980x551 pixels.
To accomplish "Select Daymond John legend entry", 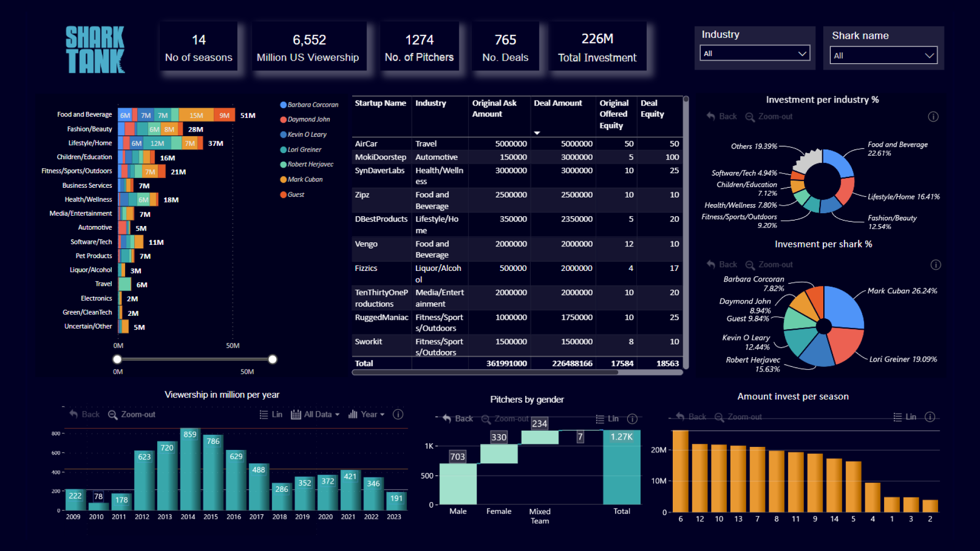I will click(305, 119).
